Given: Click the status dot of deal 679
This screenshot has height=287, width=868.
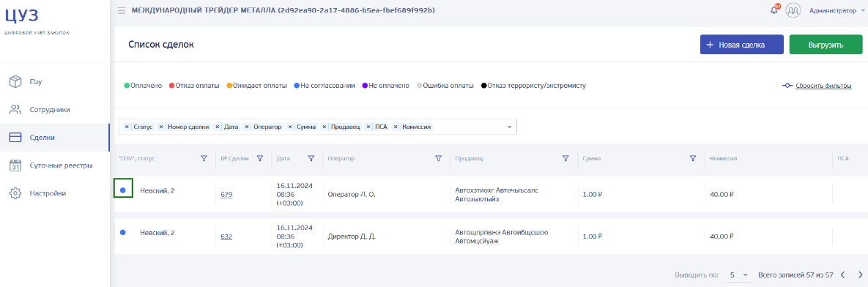Looking at the screenshot, I should [x=123, y=190].
